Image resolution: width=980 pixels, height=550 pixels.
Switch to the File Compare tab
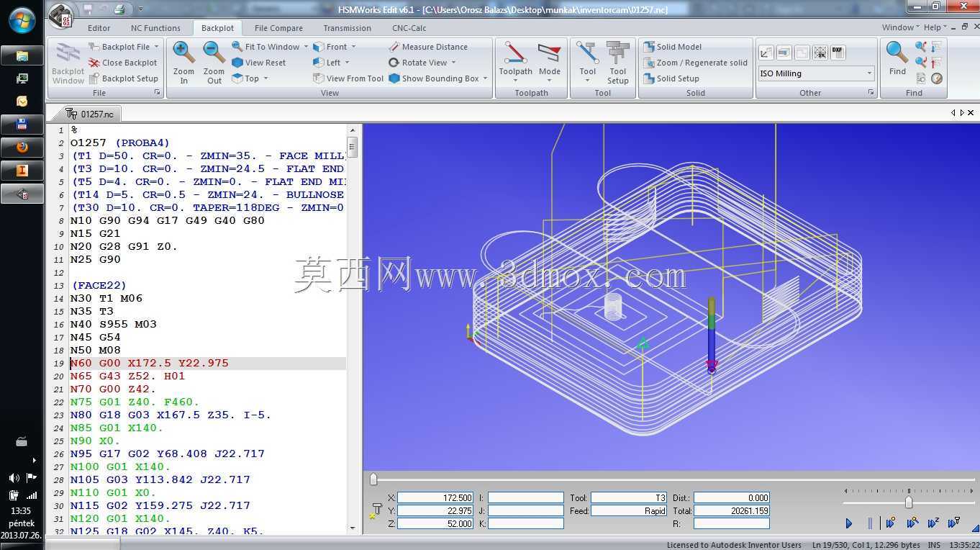278,28
